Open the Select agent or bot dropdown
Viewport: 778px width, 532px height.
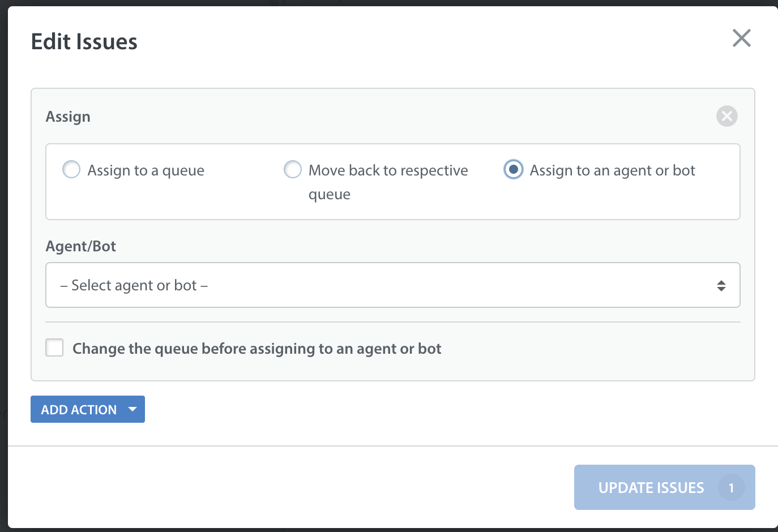(x=393, y=285)
